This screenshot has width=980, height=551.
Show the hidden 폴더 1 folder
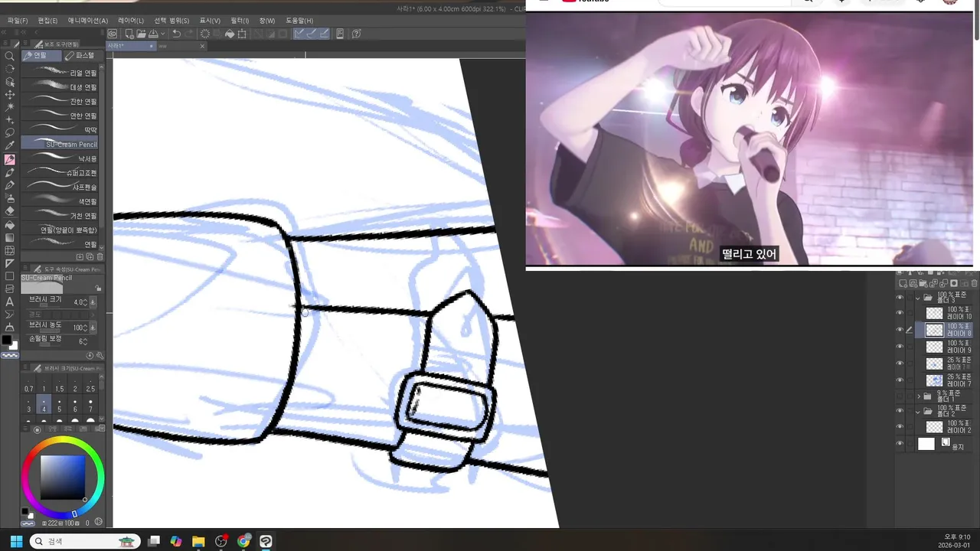pos(900,396)
